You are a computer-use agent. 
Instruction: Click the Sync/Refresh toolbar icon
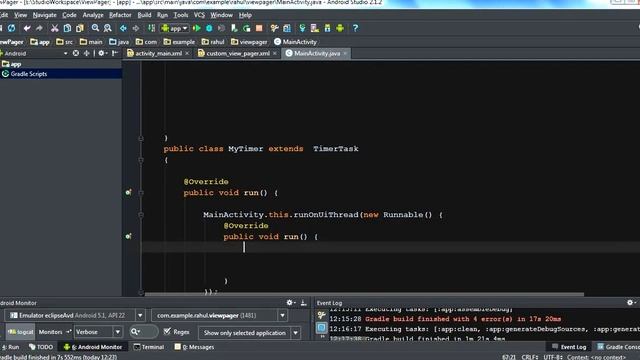[12, 28]
